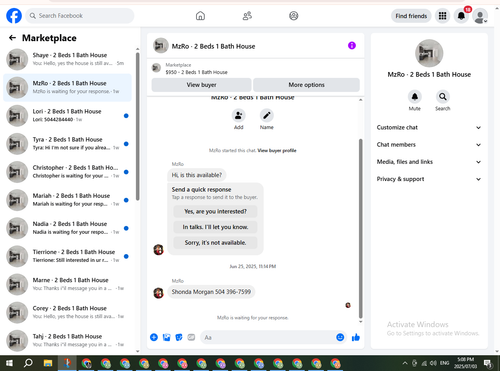This screenshot has width=500, height=371.
Task: Send a thumbs-up like
Action: pyautogui.click(x=356, y=337)
